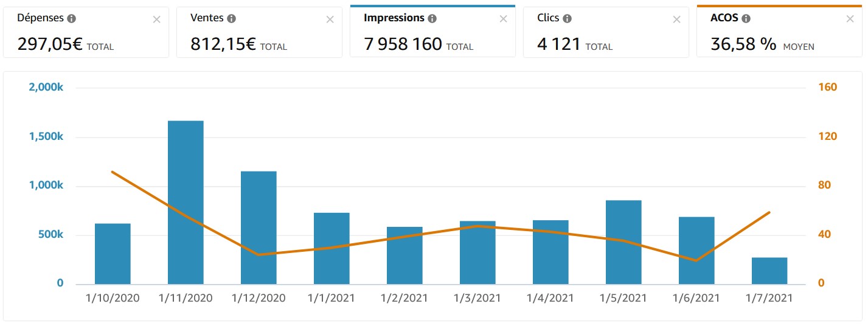Click the Impressions info icon
The height and width of the screenshot is (326, 868).
click(x=432, y=19)
